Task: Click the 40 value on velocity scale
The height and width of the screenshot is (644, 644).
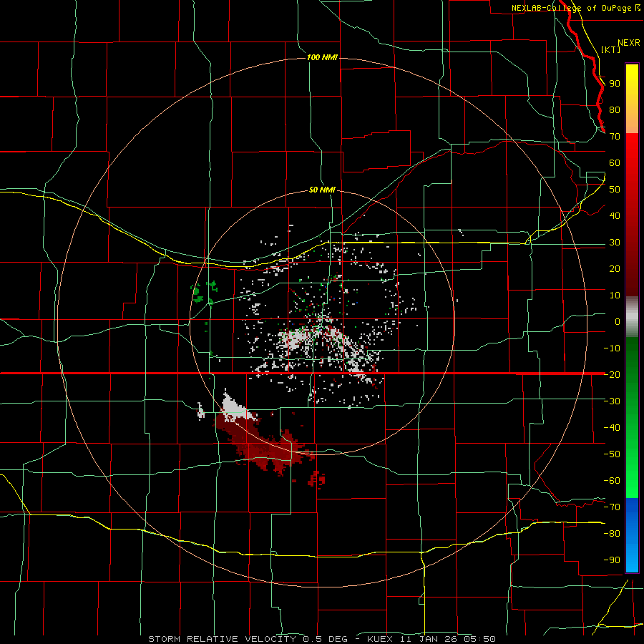Action: tap(615, 215)
